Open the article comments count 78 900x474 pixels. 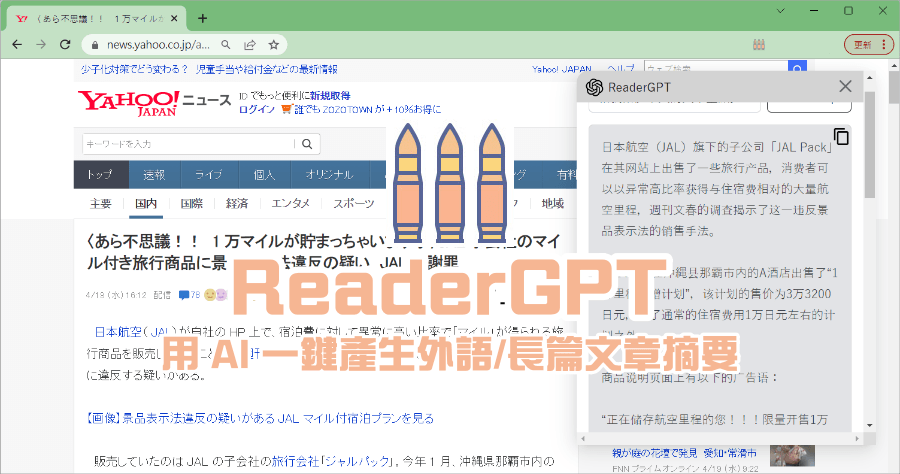189,295
